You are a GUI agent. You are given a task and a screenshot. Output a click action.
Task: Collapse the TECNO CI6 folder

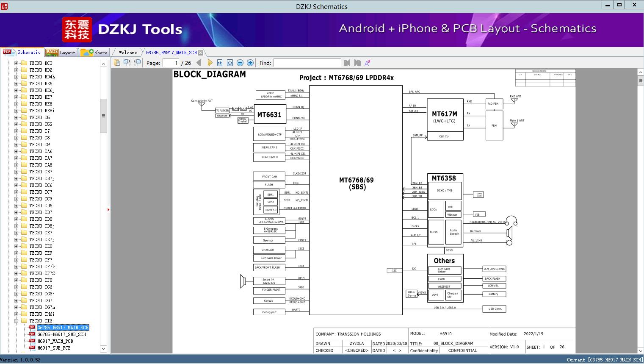click(x=17, y=321)
